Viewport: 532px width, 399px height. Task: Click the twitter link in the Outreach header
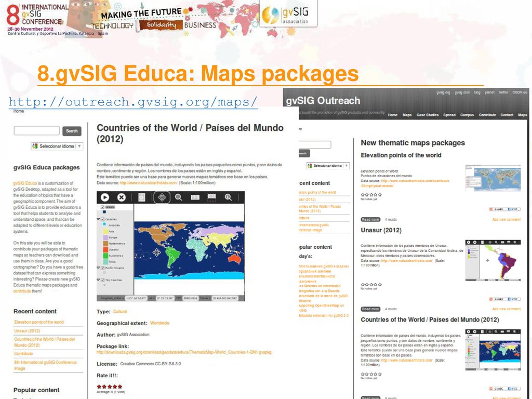click(503, 92)
